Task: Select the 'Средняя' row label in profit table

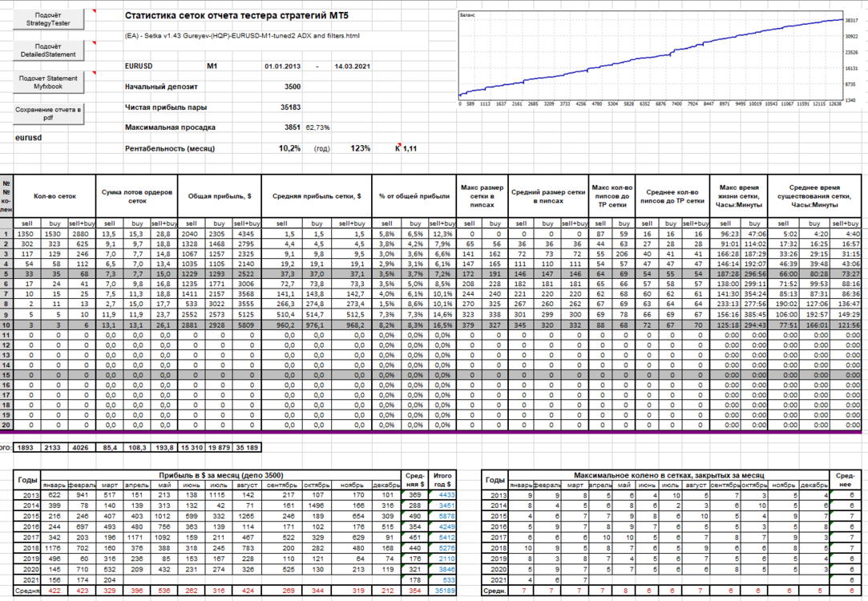Action: [x=27, y=591]
